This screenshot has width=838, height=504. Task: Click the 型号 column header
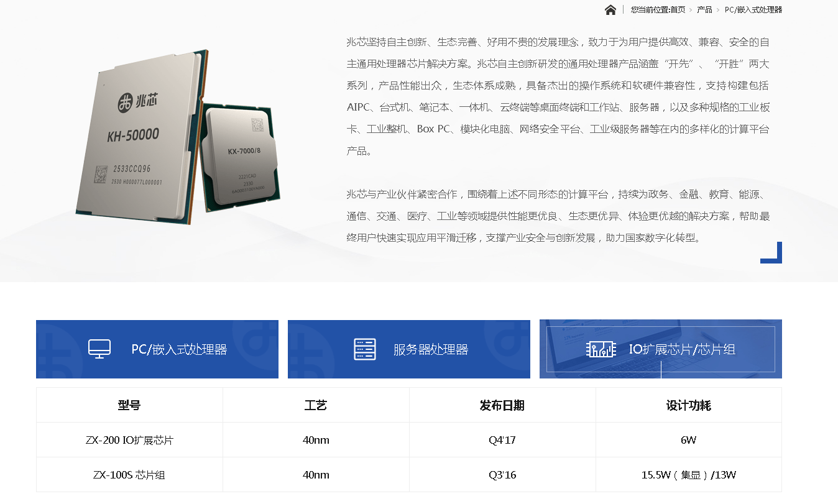coord(129,405)
